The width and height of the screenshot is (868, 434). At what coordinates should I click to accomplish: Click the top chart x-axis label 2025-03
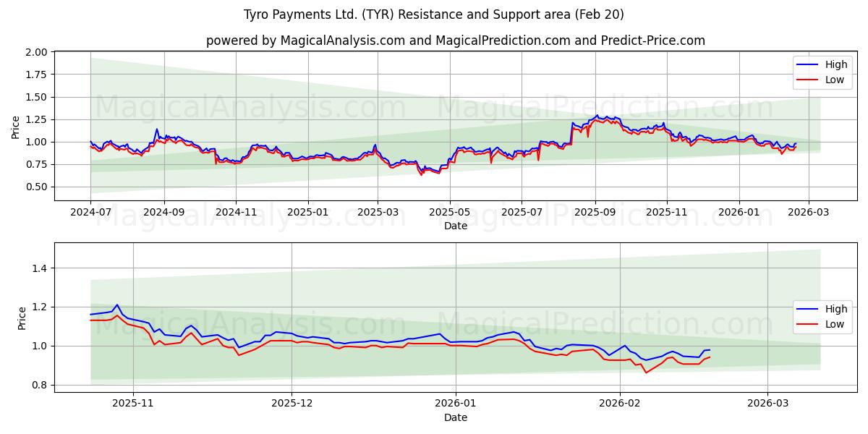pos(378,213)
